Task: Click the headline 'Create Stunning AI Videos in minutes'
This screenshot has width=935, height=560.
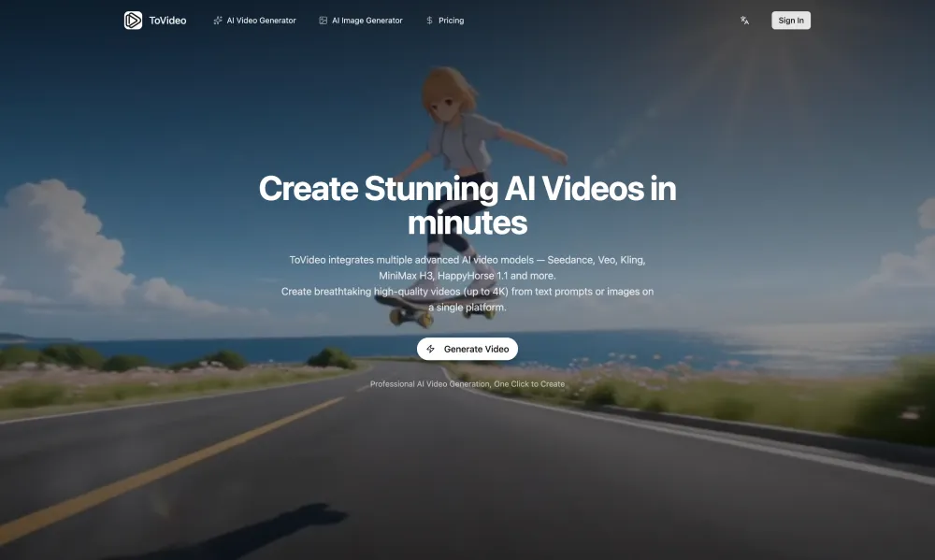Action: pyautogui.click(x=467, y=205)
